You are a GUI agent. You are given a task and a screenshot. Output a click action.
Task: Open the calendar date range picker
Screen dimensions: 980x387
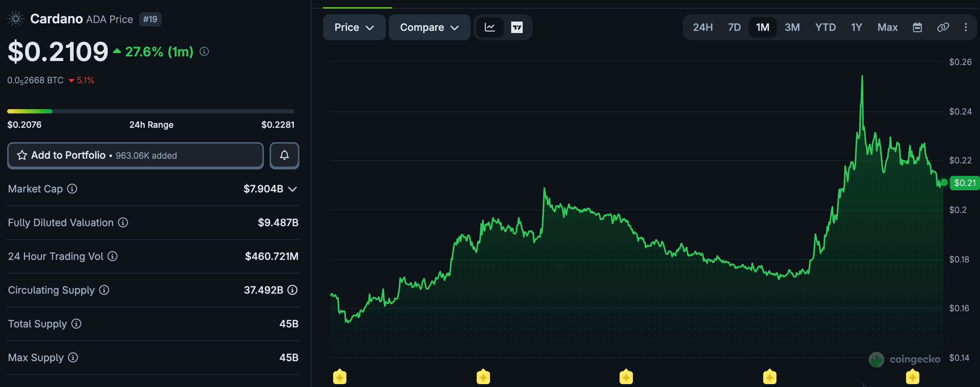[917, 27]
